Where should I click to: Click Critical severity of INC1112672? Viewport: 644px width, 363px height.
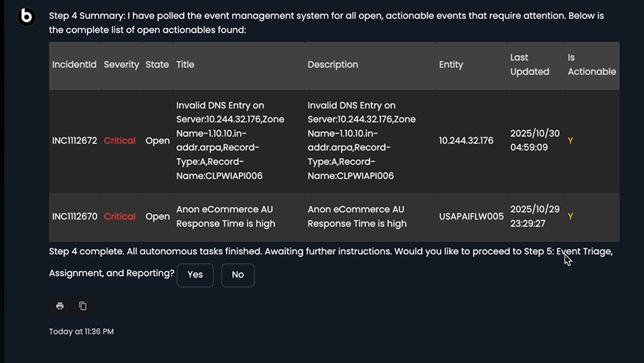click(119, 140)
